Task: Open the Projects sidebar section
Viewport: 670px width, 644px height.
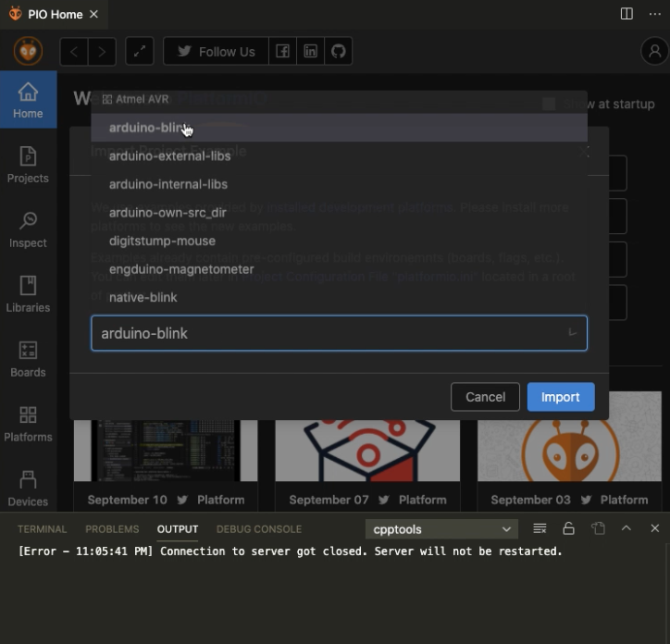Action: [x=28, y=165]
